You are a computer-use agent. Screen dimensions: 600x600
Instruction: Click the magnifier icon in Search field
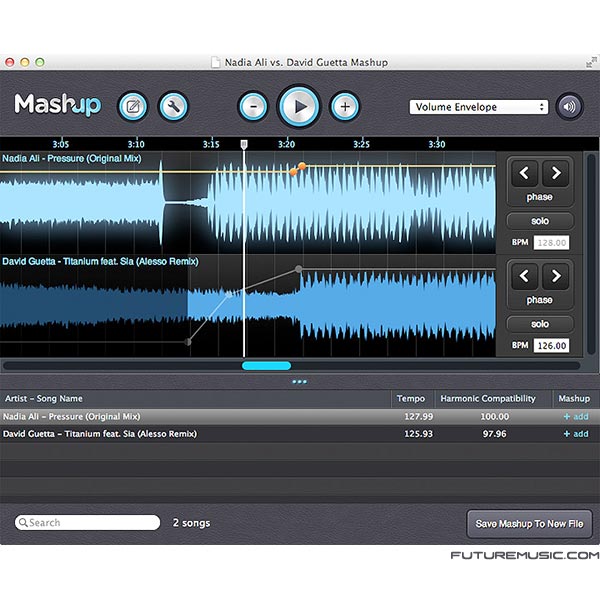point(23,522)
